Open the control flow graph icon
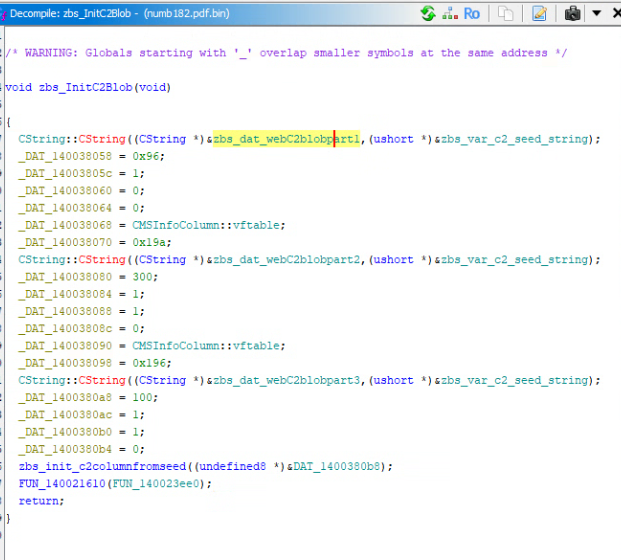Screen dimensions: 621x560 coord(449,13)
